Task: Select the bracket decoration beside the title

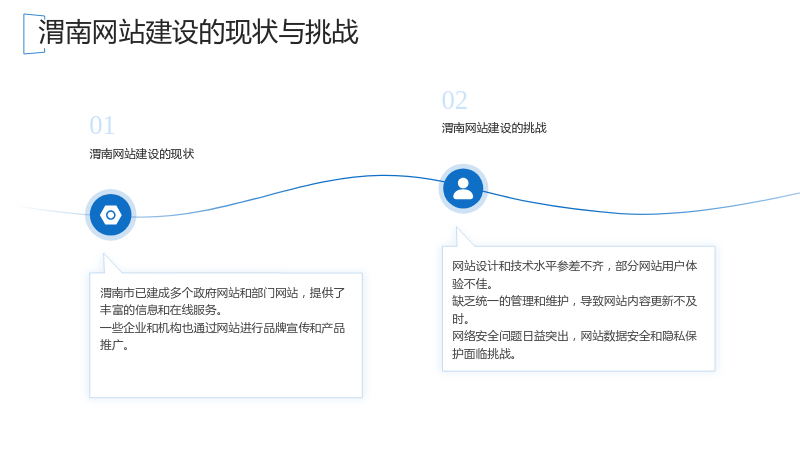Action: coord(34,34)
